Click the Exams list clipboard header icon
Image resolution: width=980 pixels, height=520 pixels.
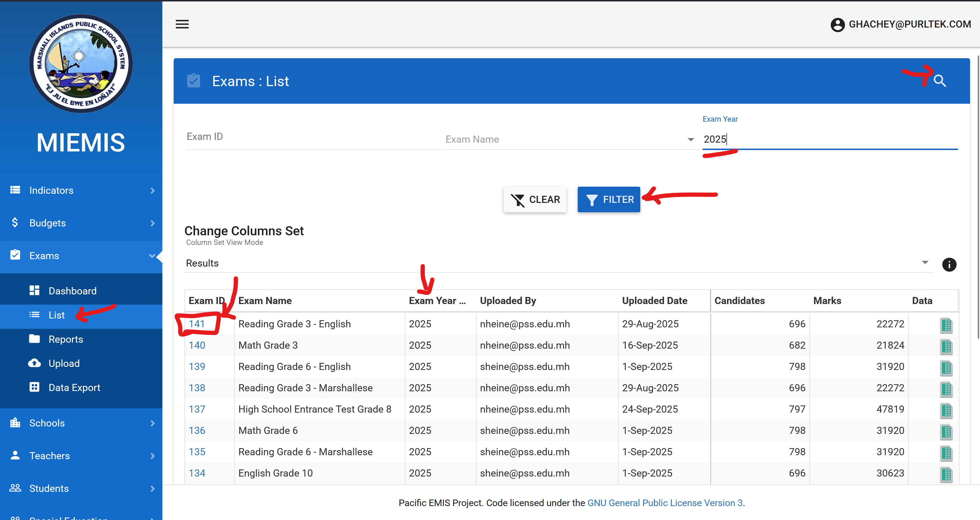click(193, 81)
